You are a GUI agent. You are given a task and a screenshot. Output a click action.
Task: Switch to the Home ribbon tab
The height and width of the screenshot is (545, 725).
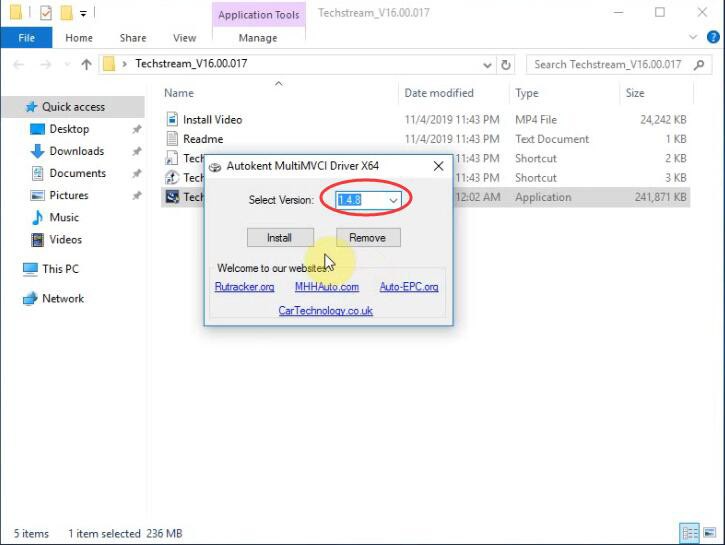point(79,38)
